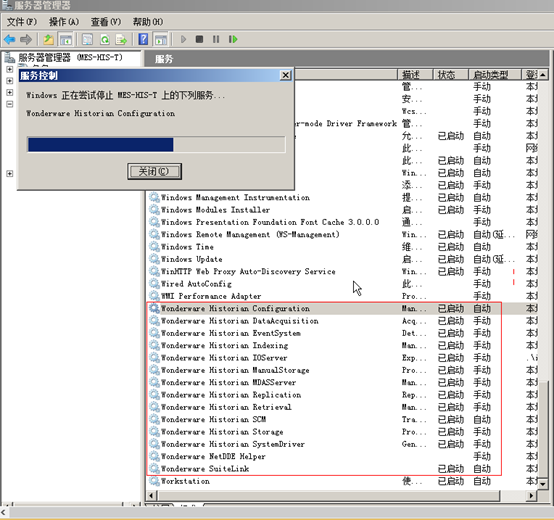
Task: Toggle the show/hide console tree icon
Action: (66, 39)
